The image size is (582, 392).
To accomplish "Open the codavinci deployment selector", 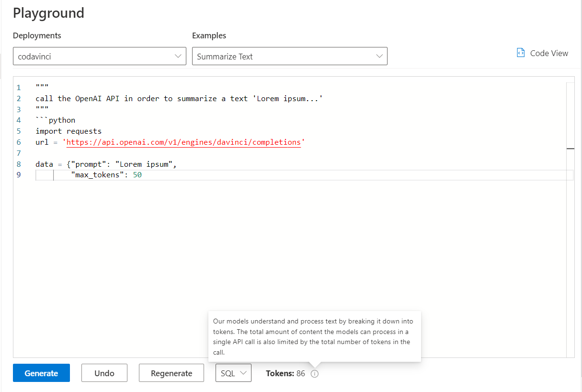I will pyautogui.click(x=96, y=56).
